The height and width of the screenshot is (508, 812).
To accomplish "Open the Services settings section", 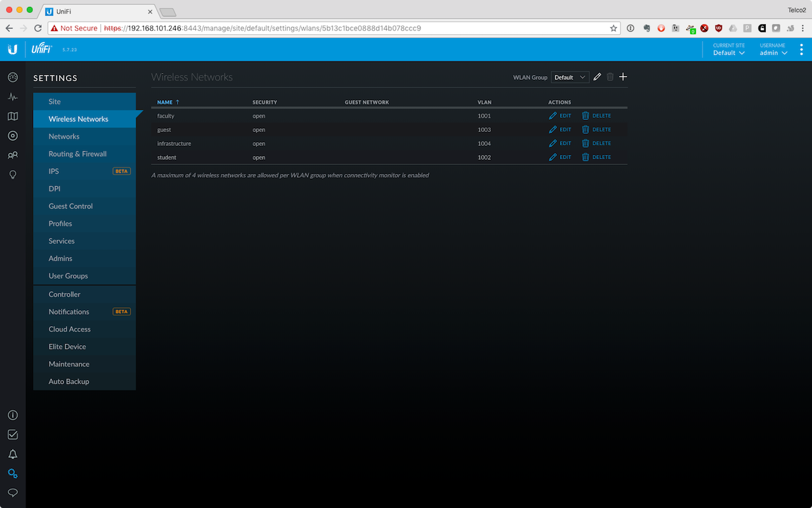I will [x=84, y=241].
